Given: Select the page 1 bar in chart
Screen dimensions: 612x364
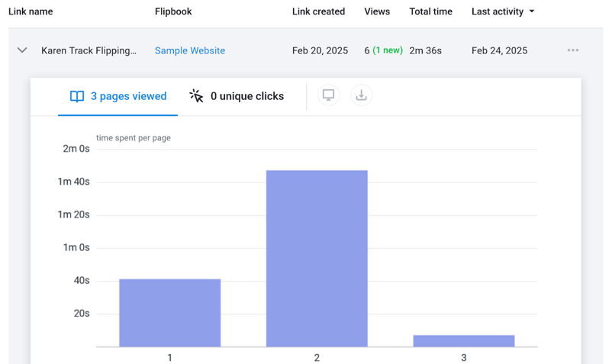Looking at the screenshot, I should click(169, 313).
